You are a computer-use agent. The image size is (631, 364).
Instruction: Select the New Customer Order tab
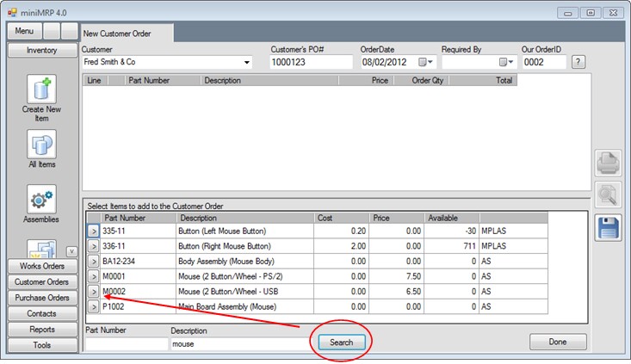[127, 33]
